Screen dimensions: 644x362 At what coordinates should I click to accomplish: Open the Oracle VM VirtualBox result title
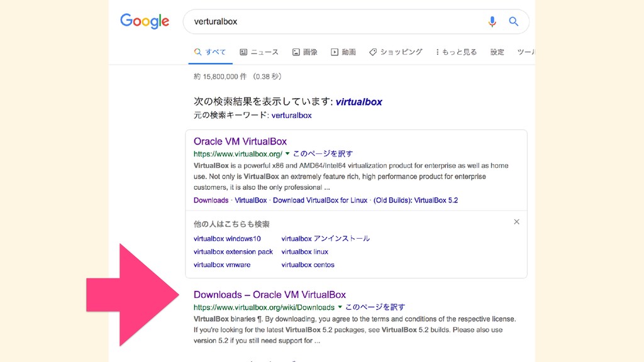(240, 141)
